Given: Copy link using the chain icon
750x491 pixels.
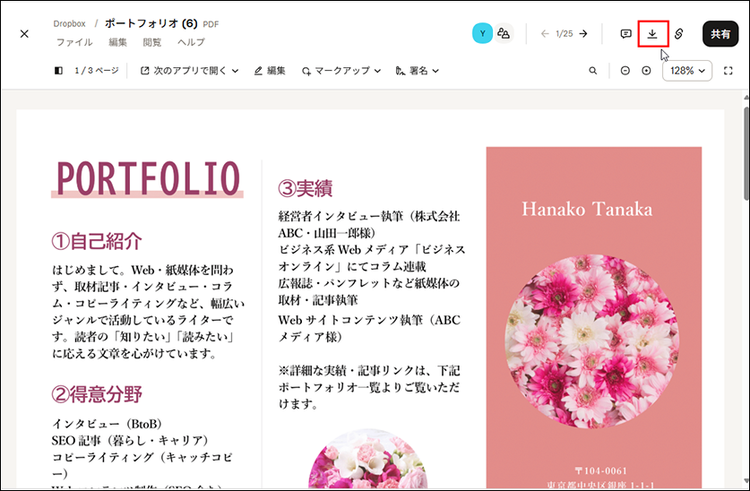Looking at the screenshot, I should tap(679, 34).
